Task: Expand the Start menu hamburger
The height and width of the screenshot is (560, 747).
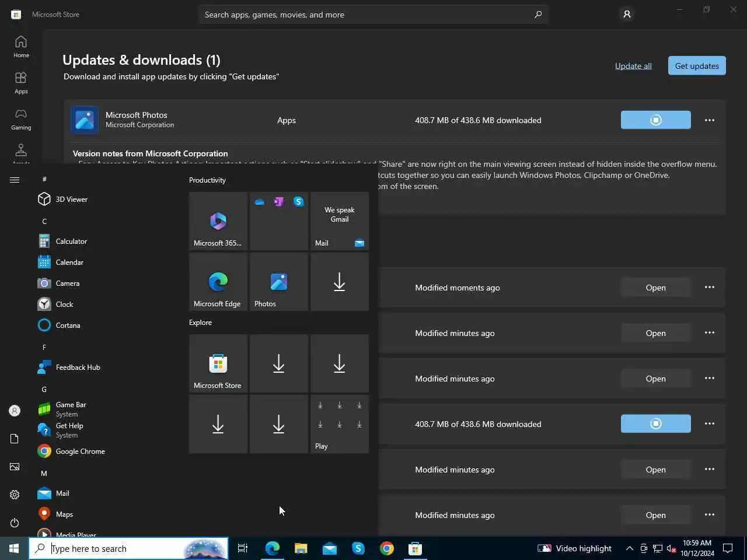Action: point(15,180)
